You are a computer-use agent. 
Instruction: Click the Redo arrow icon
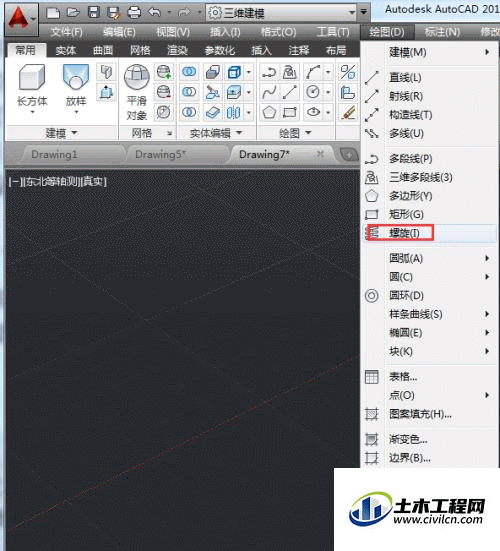(183, 13)
